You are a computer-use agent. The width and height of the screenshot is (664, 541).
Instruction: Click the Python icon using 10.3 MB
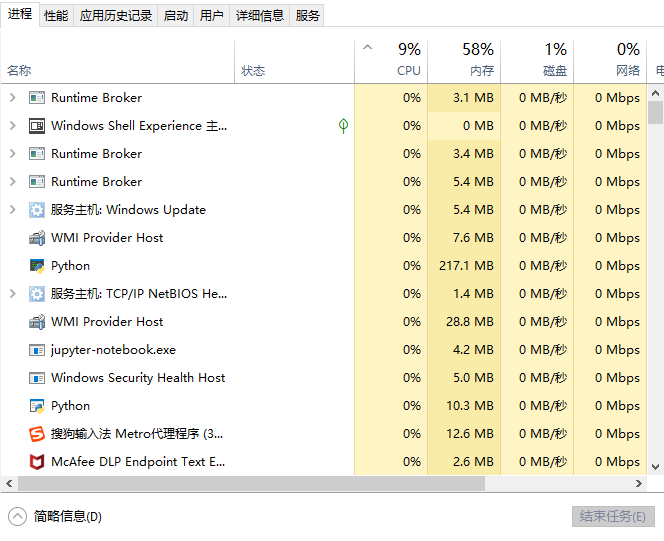(x=37, y=406)
